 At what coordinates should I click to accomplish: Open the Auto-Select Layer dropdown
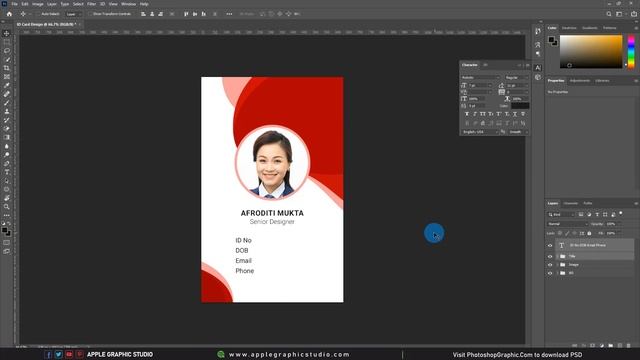[73, 14]
